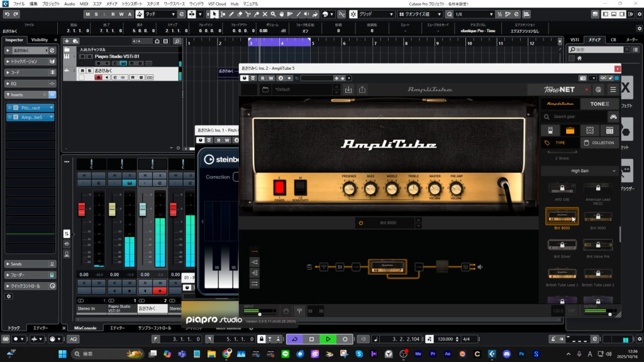Click the add track plus button
The height and width of the screenshot is (362, 644).
point(67,41)
